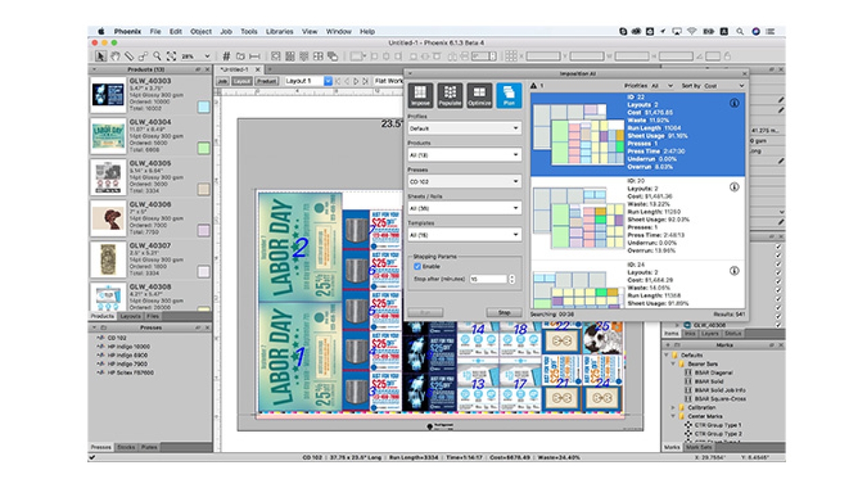Switch to the Stocks tab
The image size is (868, 488).
[126, 447]
